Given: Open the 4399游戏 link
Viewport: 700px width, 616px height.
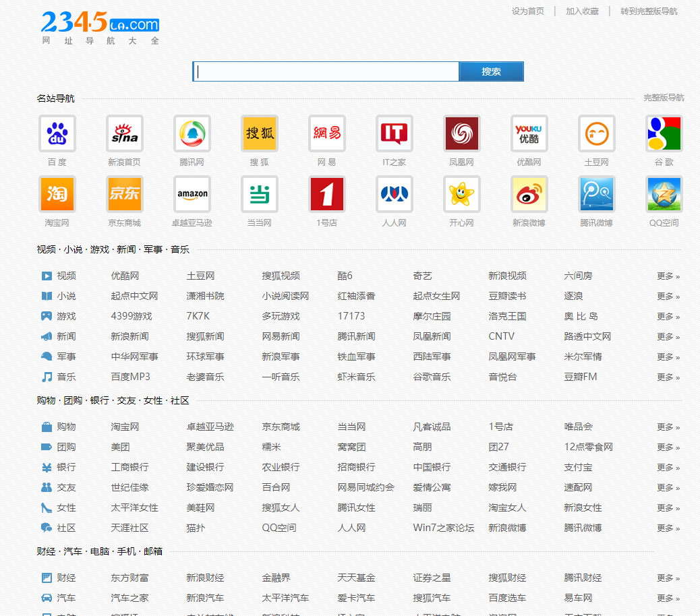Looking at the screenshot, I should coord(132,316).
